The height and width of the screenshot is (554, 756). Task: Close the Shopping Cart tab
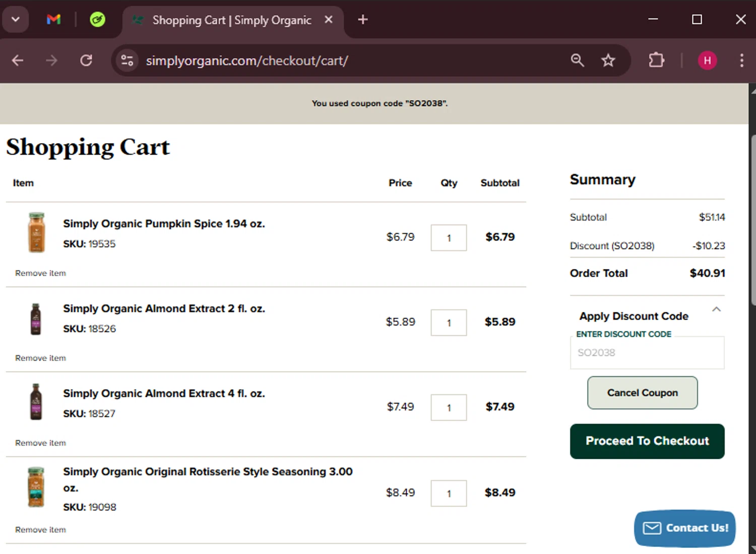pos(329,20)
